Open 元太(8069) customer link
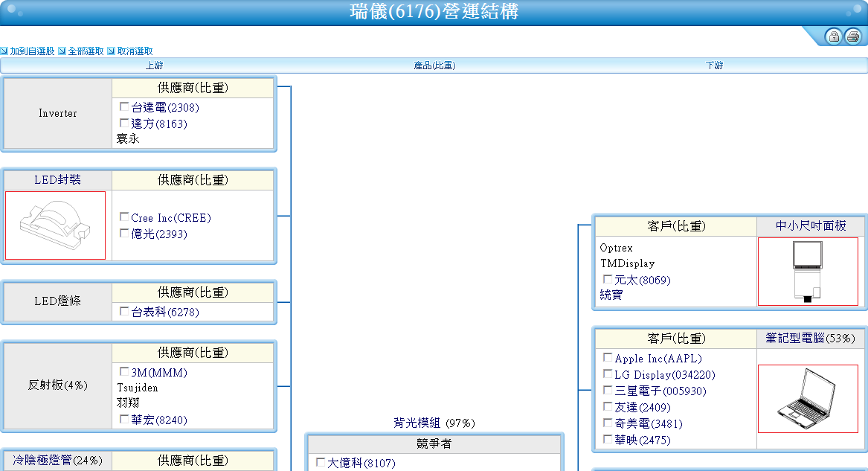868x471 pixels. point(643,280)
